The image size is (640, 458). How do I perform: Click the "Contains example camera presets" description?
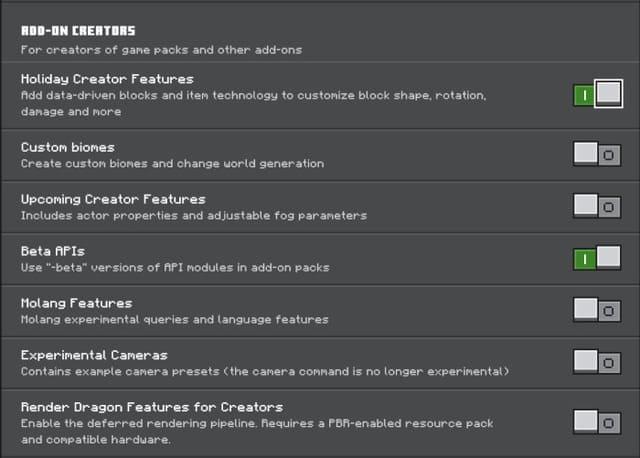click(265, 372)
